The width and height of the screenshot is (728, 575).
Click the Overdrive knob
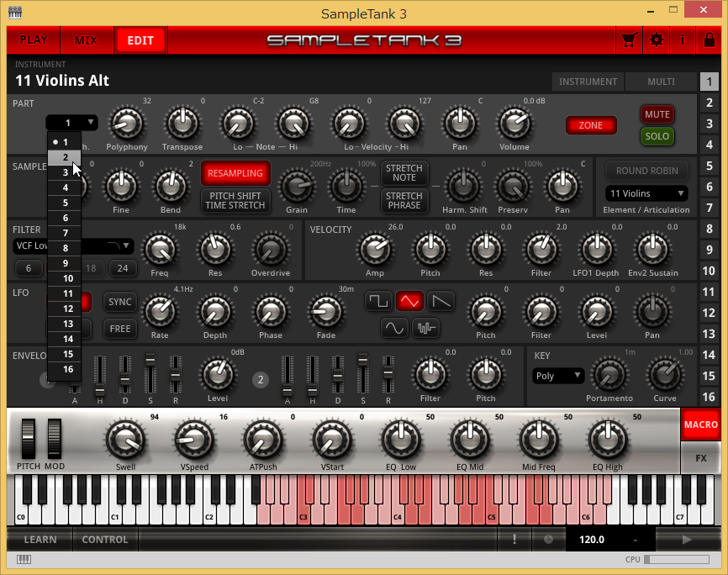(x=270, y=250)
